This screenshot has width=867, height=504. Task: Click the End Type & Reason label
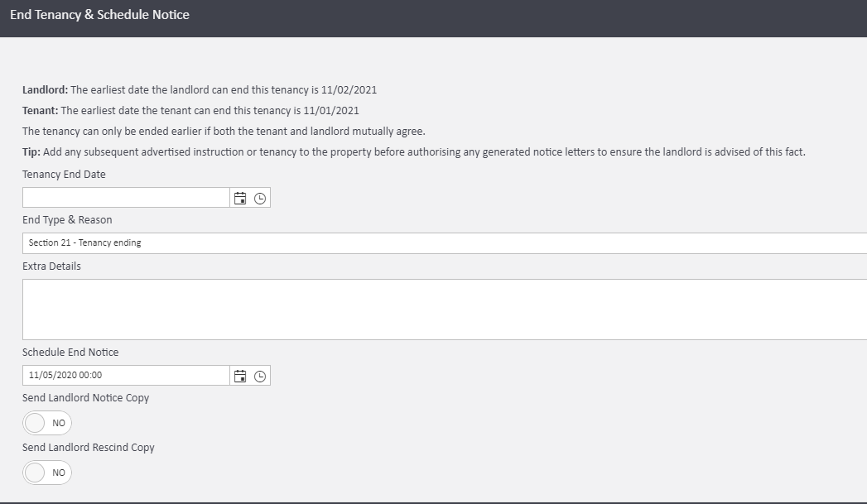pos(67,220)
